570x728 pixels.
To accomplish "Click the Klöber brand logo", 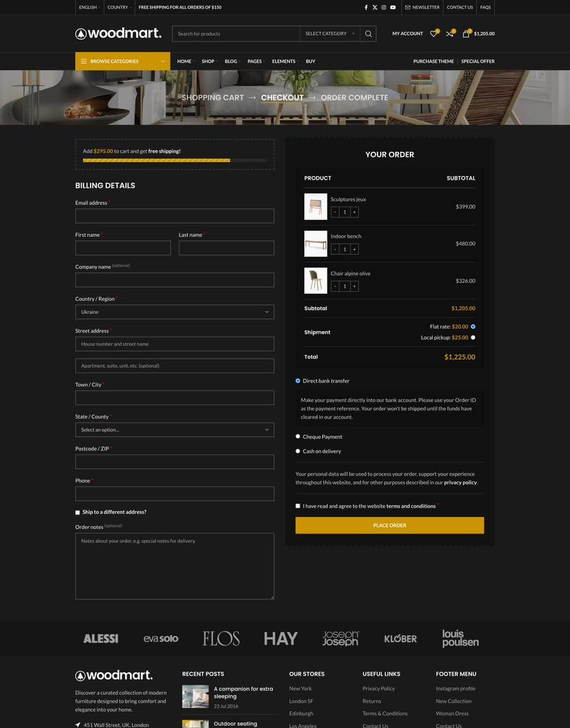I will 400,639.
